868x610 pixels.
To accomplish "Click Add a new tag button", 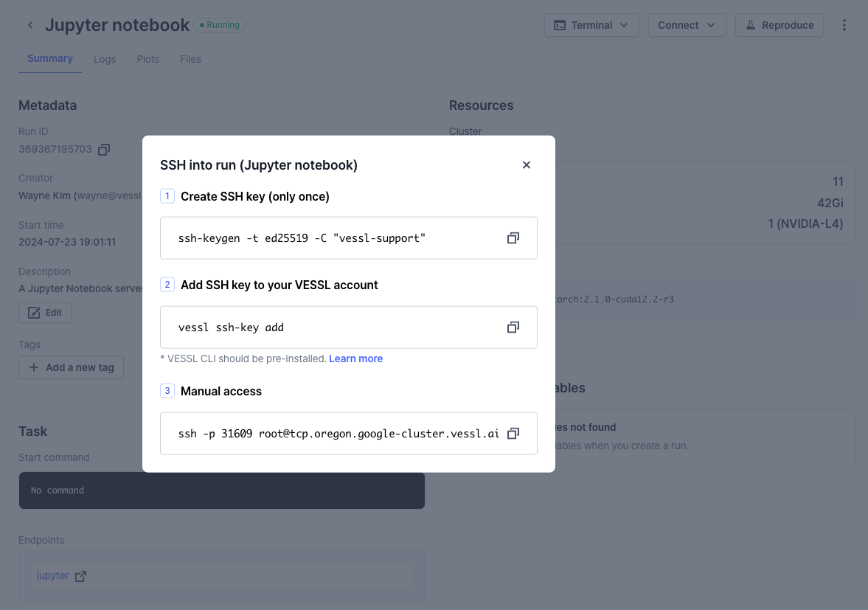I will [x=71, y=367].
